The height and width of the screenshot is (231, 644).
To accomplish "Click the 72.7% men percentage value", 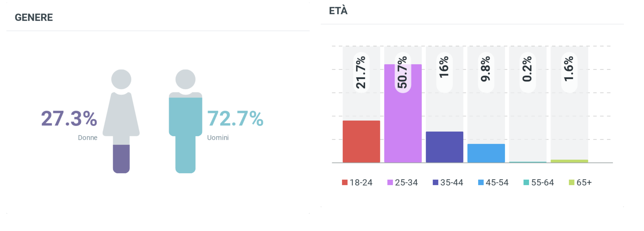I will (235, 119).
